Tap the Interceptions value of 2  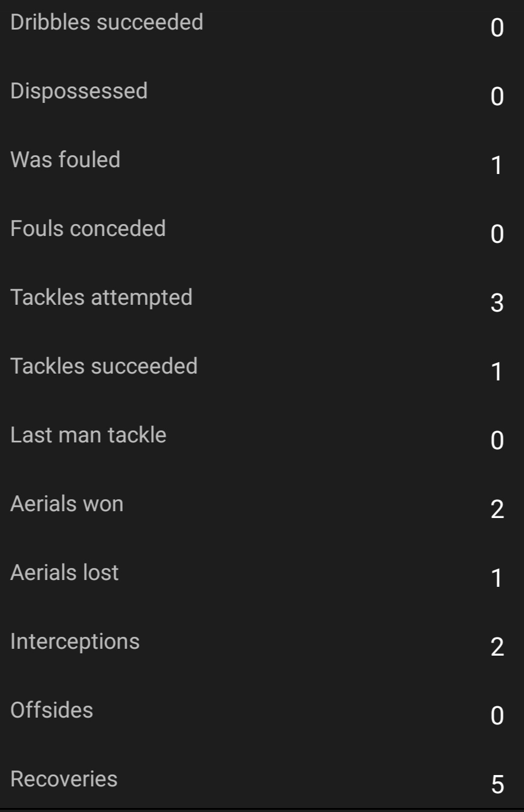pyautogui.click(x=497, y=647)
